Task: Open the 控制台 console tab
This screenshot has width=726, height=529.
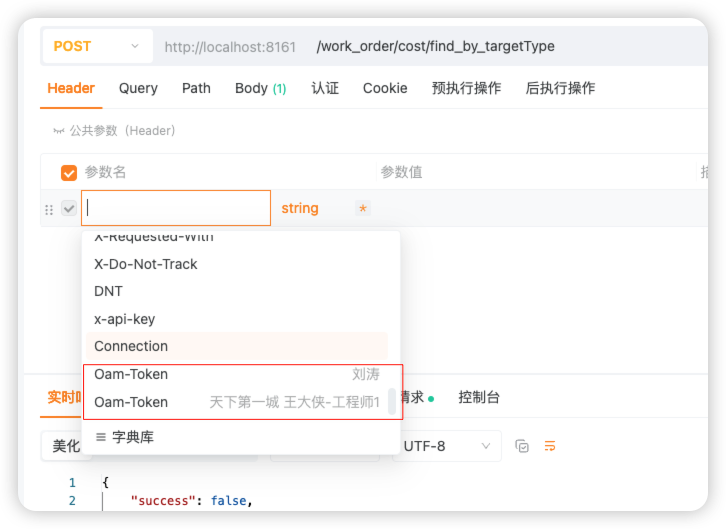Action: (479, 397)
